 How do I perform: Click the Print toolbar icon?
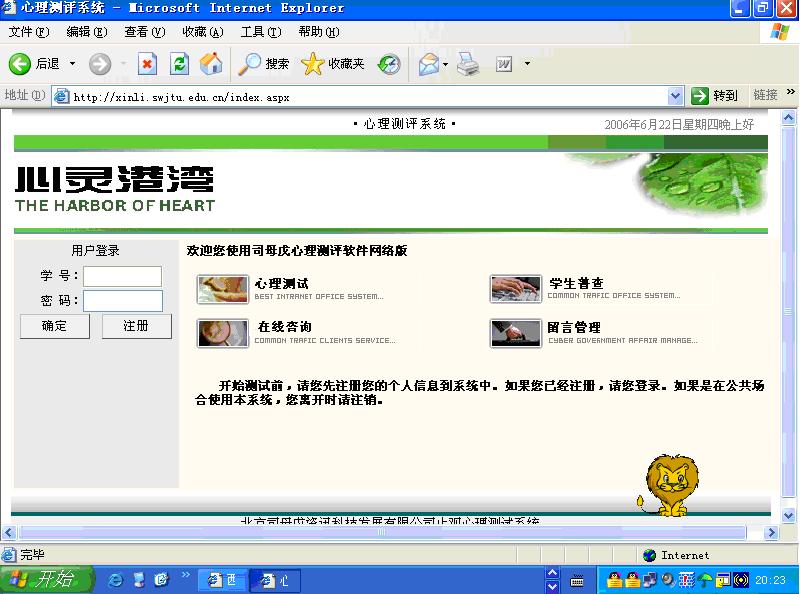pyautogui.click(x=468, y=64)
